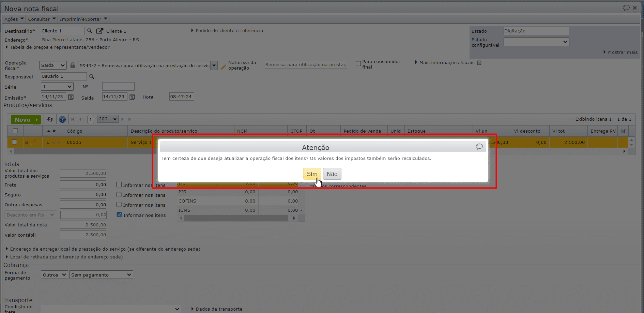Change the page size from 200
This screenshot has height=313, width=644.
point(108,119)
